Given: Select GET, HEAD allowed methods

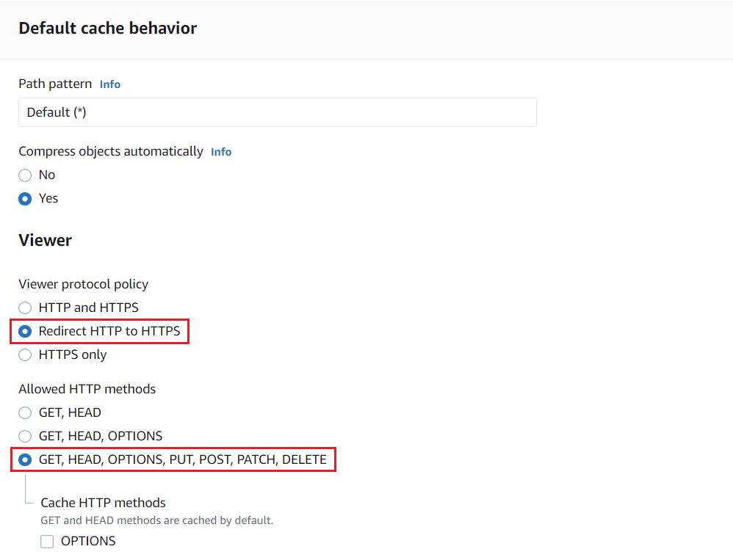Looking at the screenshot, I should coord(24,412).
